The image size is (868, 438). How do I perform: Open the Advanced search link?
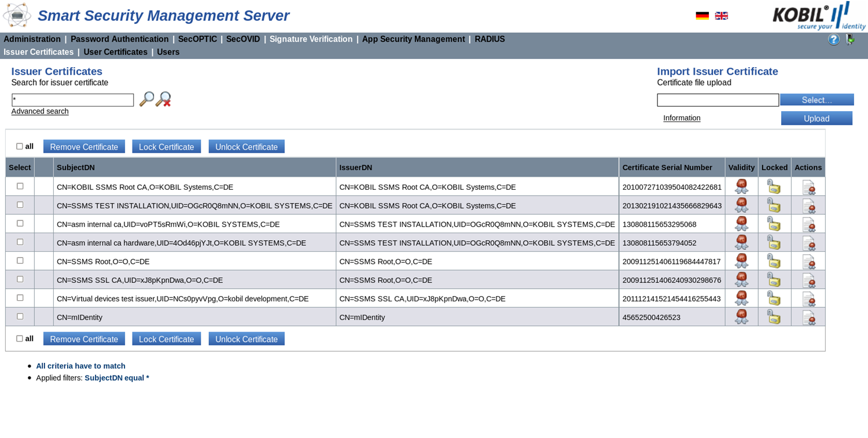click(x=40, y=111)
